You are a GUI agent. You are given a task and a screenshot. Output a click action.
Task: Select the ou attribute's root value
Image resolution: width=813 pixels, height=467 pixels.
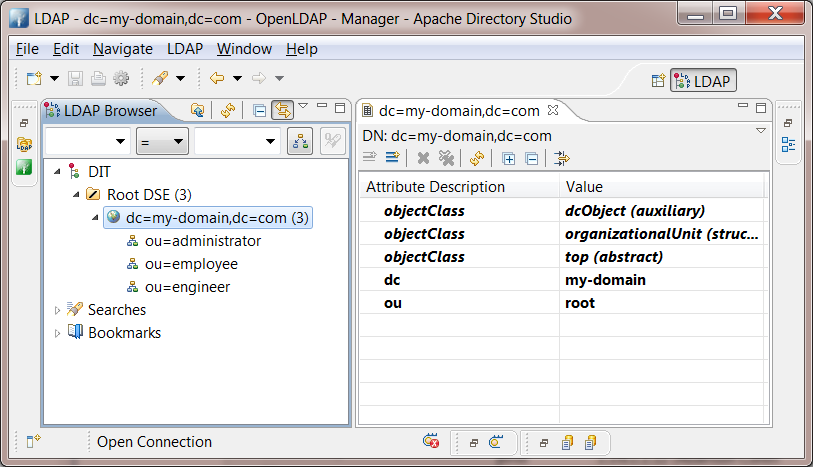(661, 303)
